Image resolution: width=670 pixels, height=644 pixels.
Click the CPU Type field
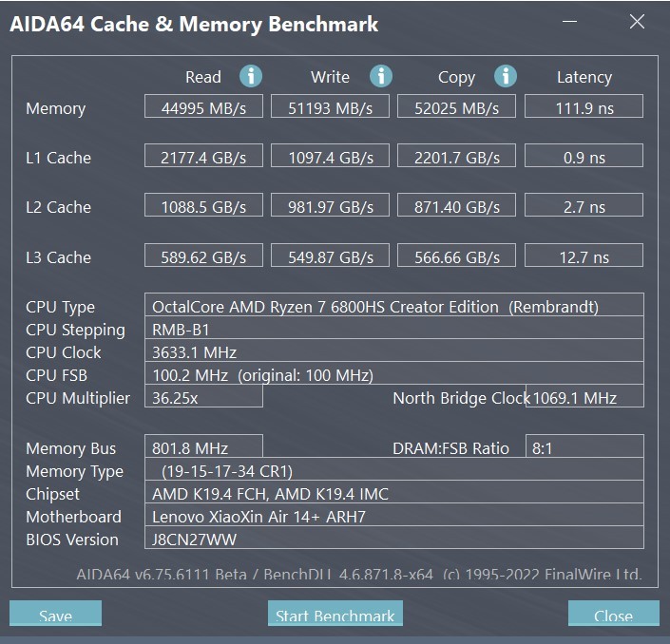click(x=394, y=306)
